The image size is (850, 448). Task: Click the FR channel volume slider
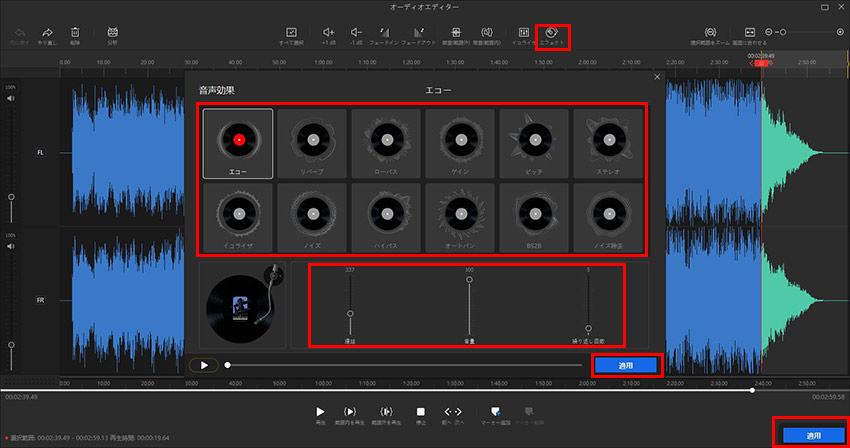click(x=11, y=345)
